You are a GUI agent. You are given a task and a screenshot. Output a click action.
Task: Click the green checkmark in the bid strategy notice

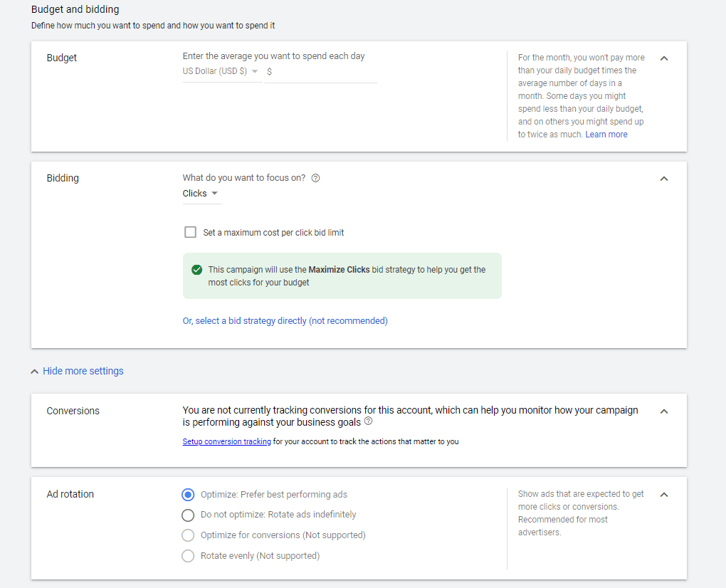coord(197,269)
